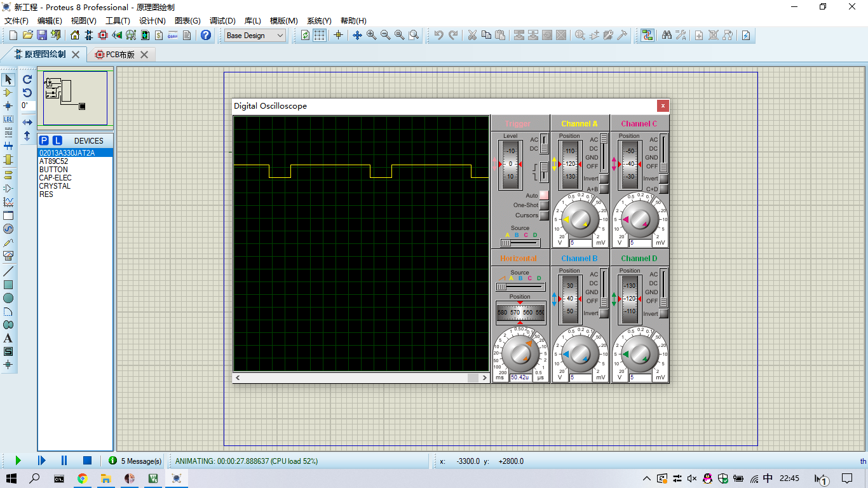Click the P pick devices button
This screenshot has height=488, width=868.
click(x=44, y=140)
